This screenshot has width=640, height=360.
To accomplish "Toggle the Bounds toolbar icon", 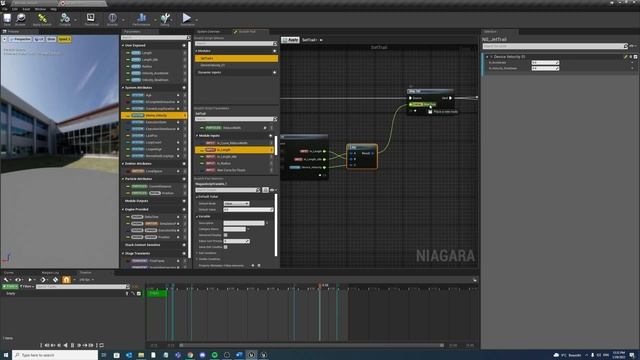I will point(112,19).
